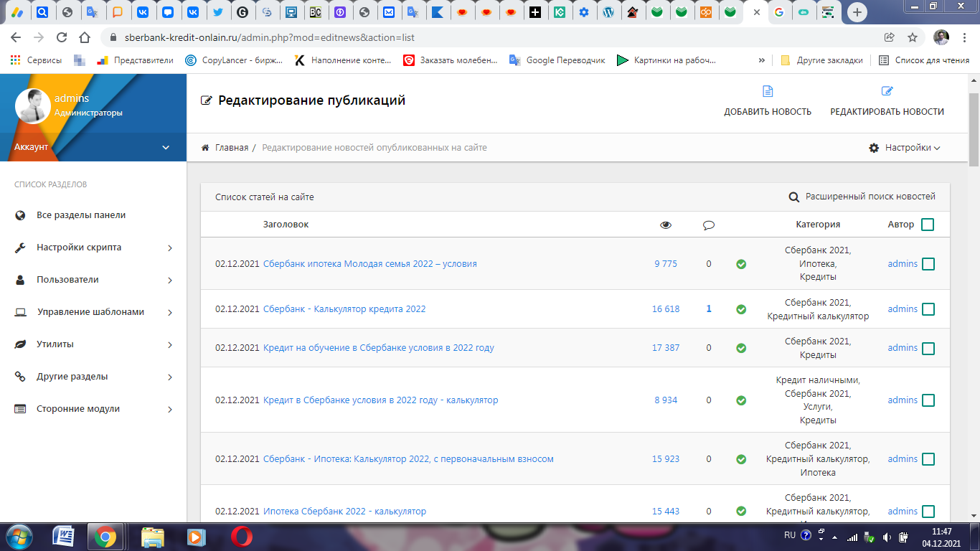Check the select-all checkbox in header
Image resolution: width=980 pixels, height=551 pixels.
(x=928, y=225)
